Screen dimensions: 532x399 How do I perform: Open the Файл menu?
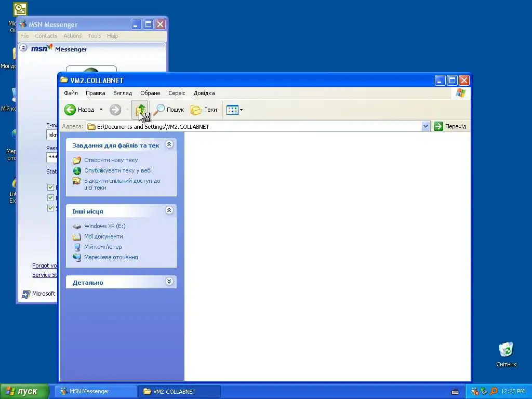click(71, 93)
